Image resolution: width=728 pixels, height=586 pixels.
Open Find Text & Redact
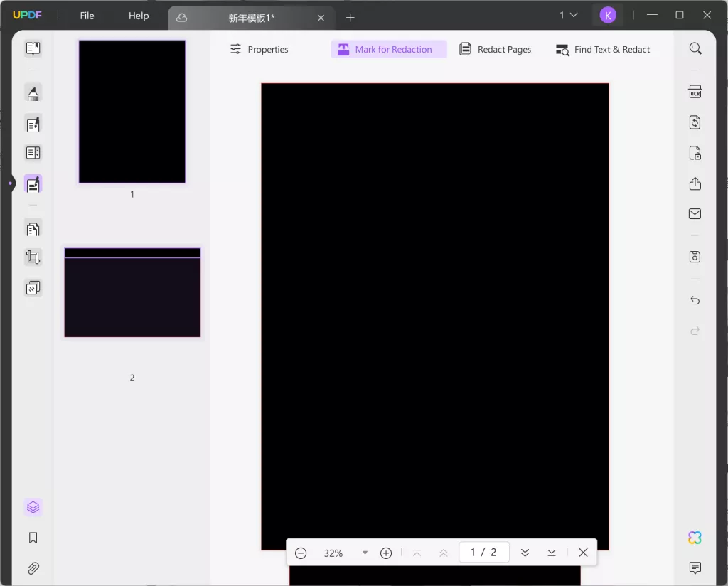[x=603, y=49]
